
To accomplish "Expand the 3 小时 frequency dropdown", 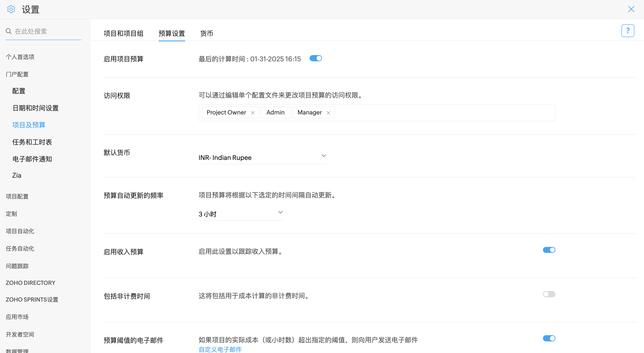I will (240, 214).
